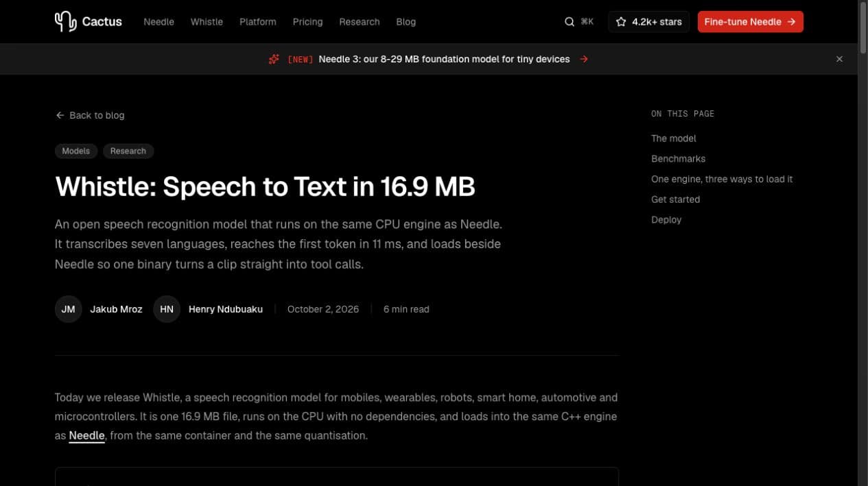This screenshot has height=486, width=868.
Task: Open the Needle menu in the navbar
Action: click(159, 22)
